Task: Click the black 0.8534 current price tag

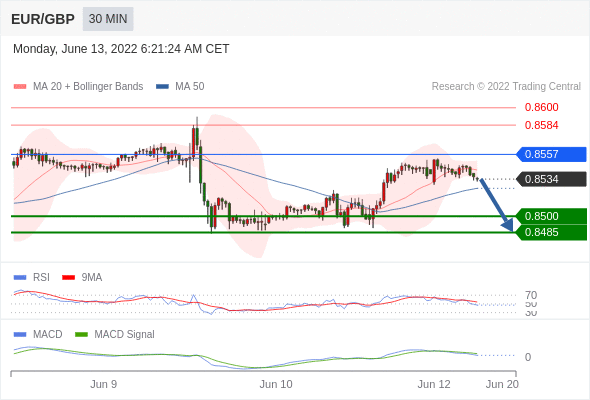Action: [552, 179]
